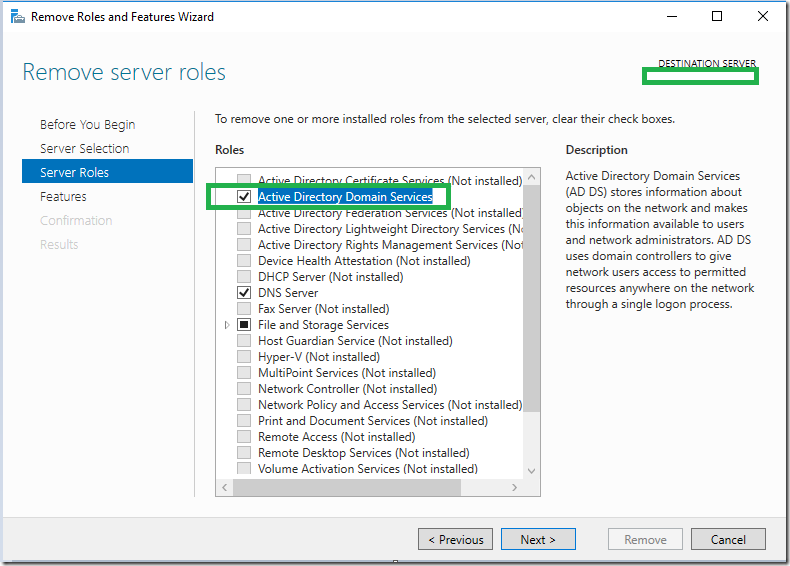The width and height of the screenshot is (790, 566).
Task: Click the horizontal scrollbar thumb under roles
Action: tap(347, 487)
